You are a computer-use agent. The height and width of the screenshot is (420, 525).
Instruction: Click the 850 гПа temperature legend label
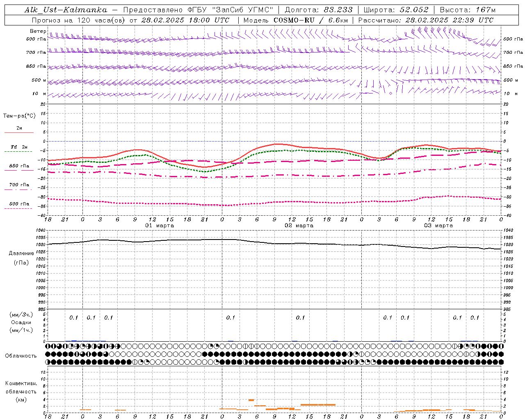[x=19, y=166]
